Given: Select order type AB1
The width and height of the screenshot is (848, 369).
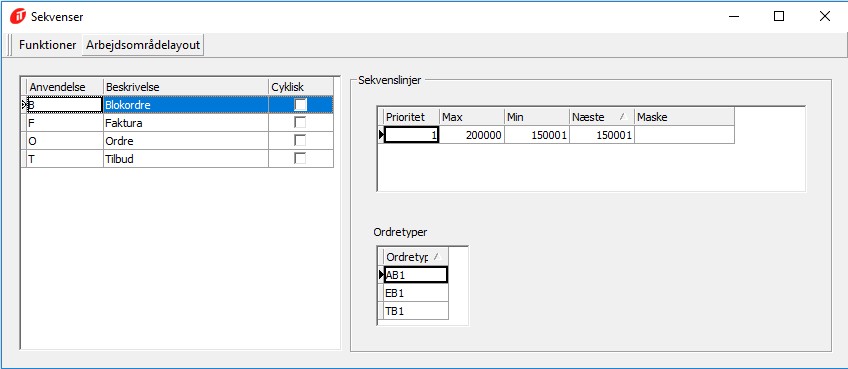Looking at the screenshot, I should click(415, 274).
